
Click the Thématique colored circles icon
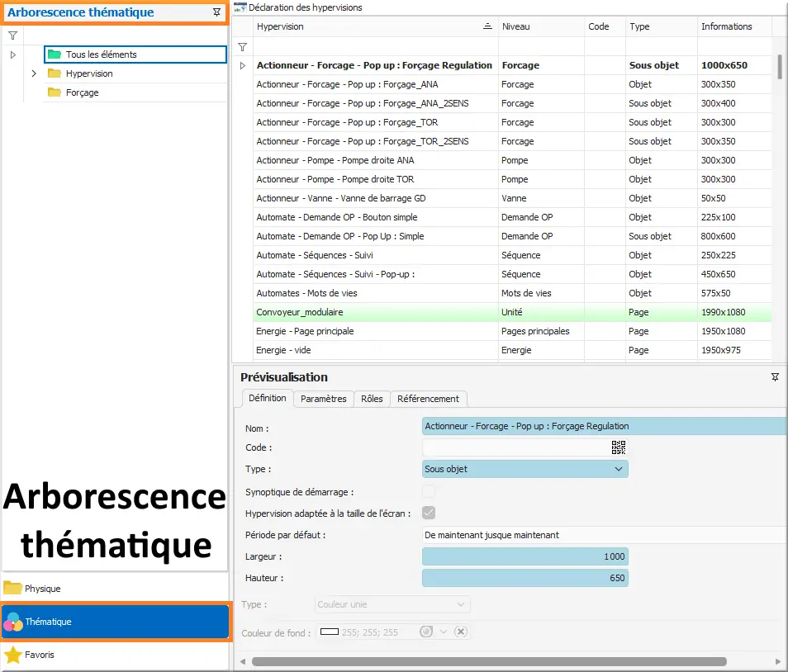coord(13,622)
